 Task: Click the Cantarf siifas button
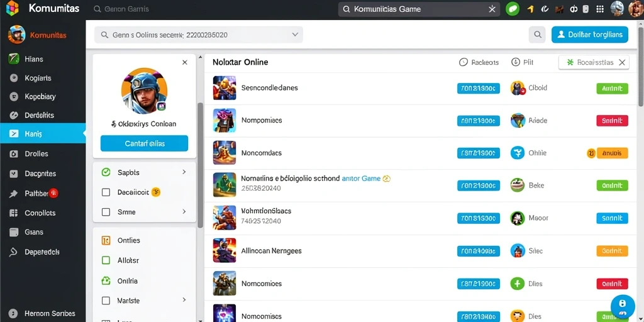click(x=144, y=144)
